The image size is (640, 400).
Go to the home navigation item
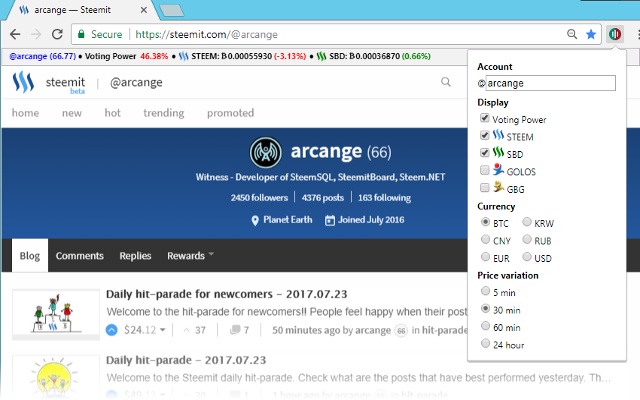[25, 113]
